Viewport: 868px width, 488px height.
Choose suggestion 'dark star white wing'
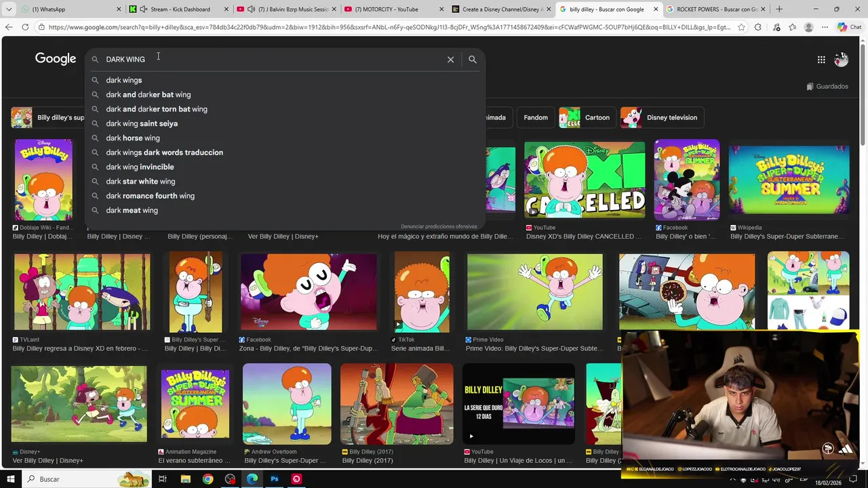coord(285,182)
